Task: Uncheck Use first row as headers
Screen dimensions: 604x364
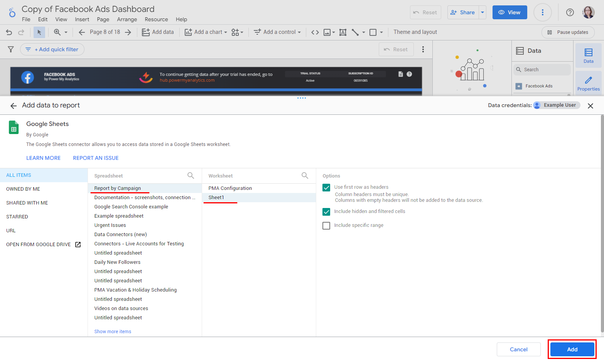Action: click(326, 188)
